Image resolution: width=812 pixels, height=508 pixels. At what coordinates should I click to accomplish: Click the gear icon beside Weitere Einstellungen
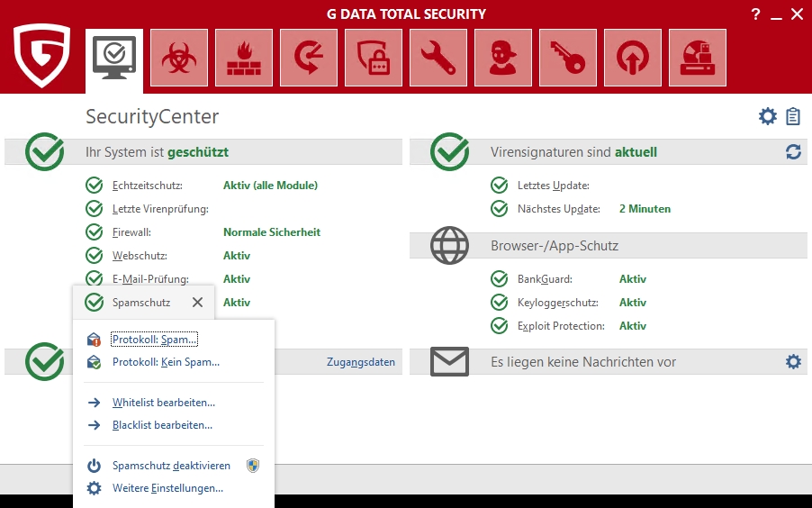[x=94, y=488]
